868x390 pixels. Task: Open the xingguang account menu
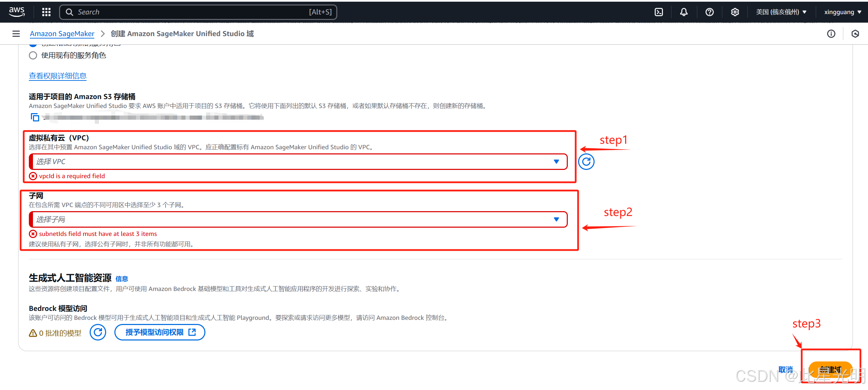pos(842,12)
